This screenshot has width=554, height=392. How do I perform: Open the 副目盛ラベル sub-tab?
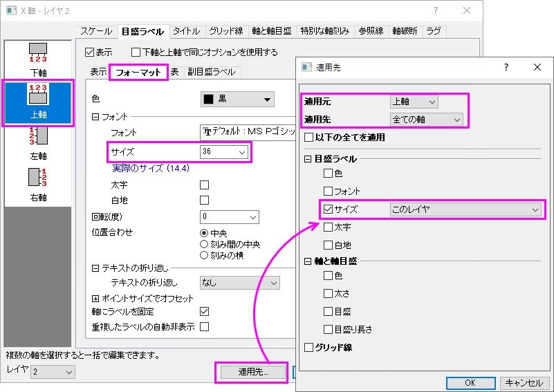pyautogui.click(x=211, y=72)
